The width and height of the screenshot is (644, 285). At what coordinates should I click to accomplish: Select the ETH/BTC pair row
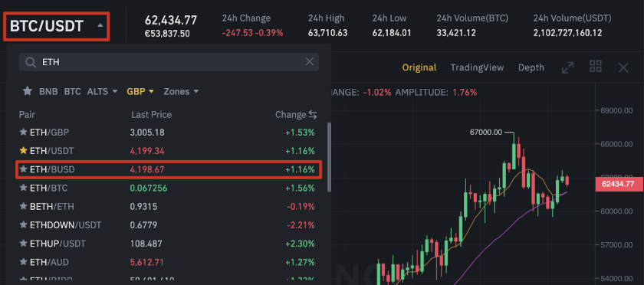169,188
